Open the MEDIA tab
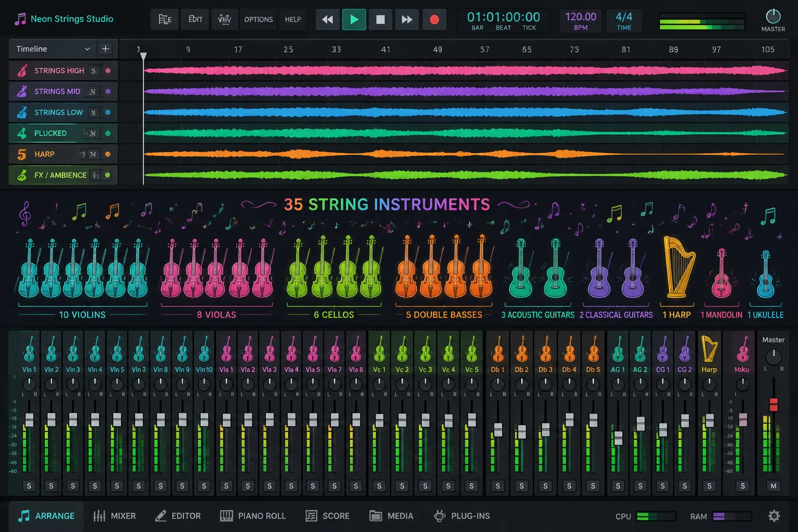798x532 pixels. 391,516
